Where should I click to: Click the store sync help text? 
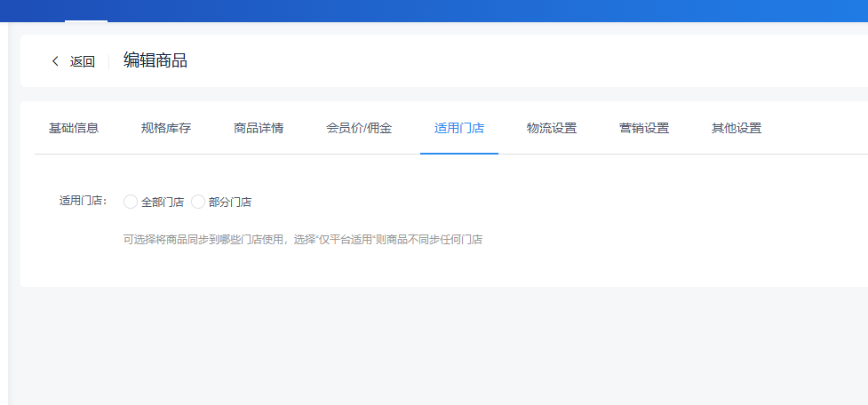[302, 240]
